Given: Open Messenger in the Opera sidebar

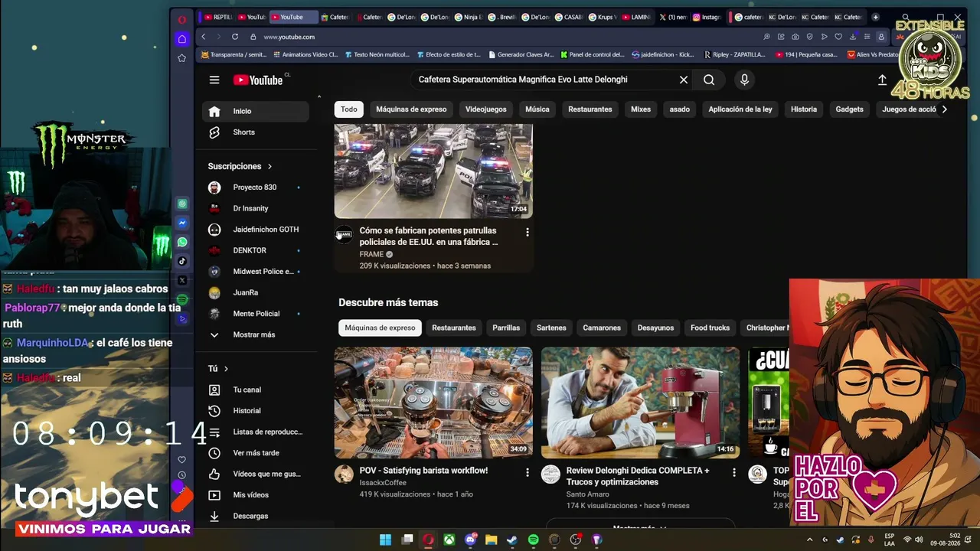Looking at the screenshot, I should point(182,223).
